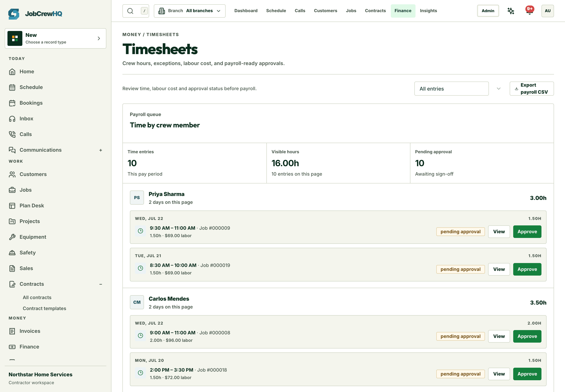
Task: Expand the New record type chevron
Action: point(99,38)
